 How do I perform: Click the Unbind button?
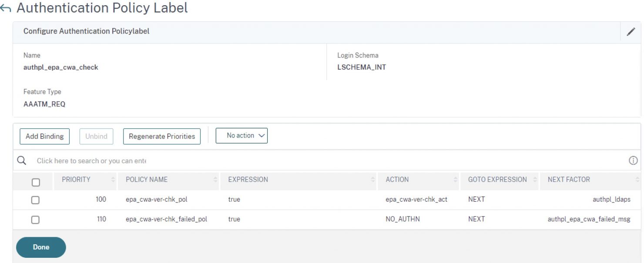[x=96, y=136]
